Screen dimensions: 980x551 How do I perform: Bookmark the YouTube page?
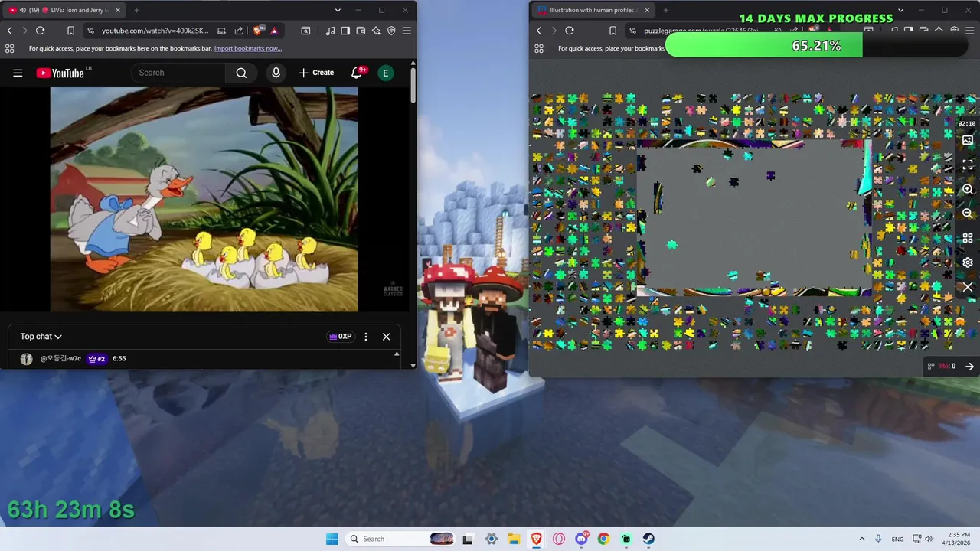tap(70, 31)
